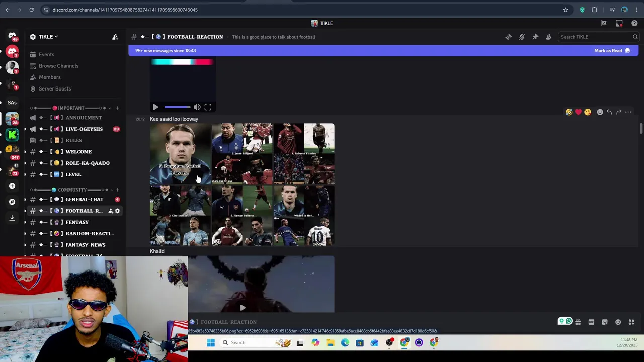Click Mark as Read button

coord(612,51)
